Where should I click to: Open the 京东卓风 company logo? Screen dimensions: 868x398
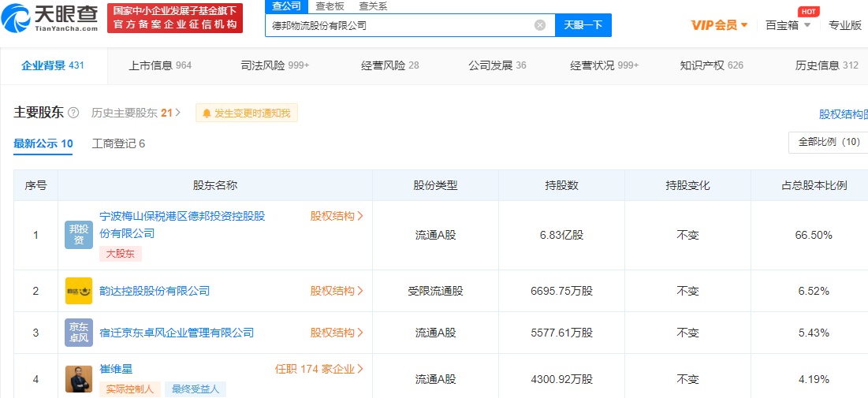tap(79, 333)
